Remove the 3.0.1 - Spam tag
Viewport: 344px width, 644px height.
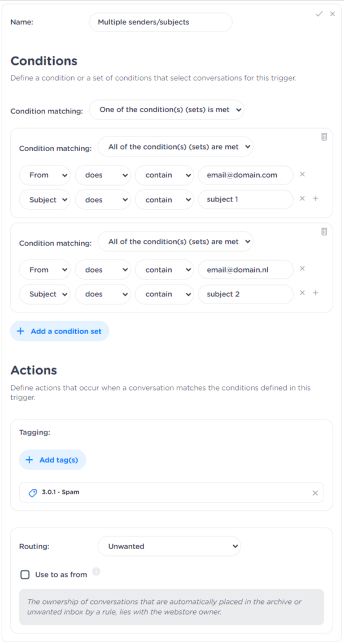[315, 493]
